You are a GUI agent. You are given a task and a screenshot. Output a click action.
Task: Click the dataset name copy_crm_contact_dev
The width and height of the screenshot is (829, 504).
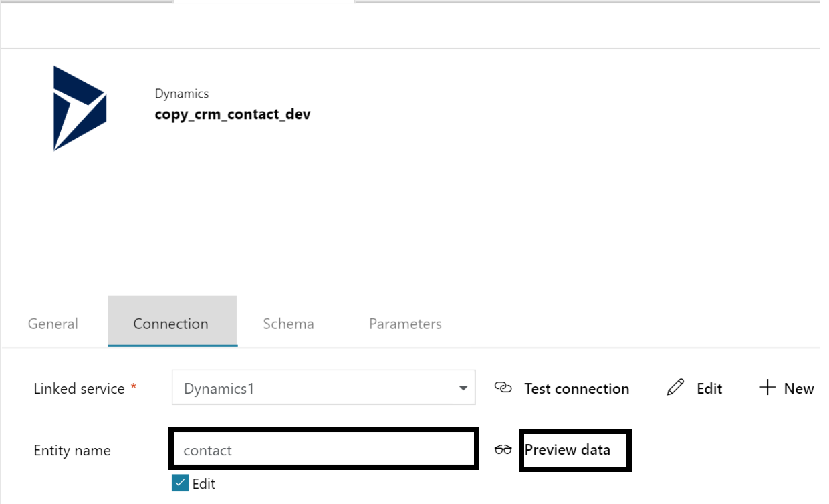coord(233,114)
